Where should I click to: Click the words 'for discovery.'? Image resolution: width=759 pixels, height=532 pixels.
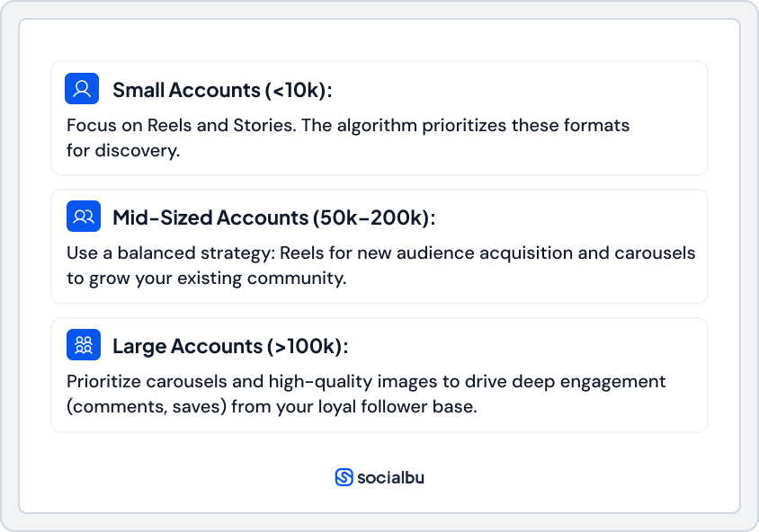(123, 150)
